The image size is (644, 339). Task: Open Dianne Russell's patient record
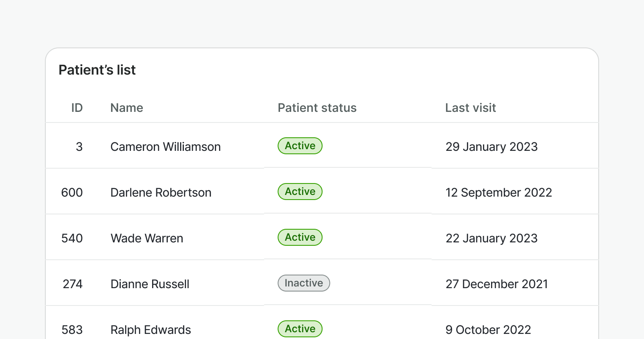click(x=150, y=284)
